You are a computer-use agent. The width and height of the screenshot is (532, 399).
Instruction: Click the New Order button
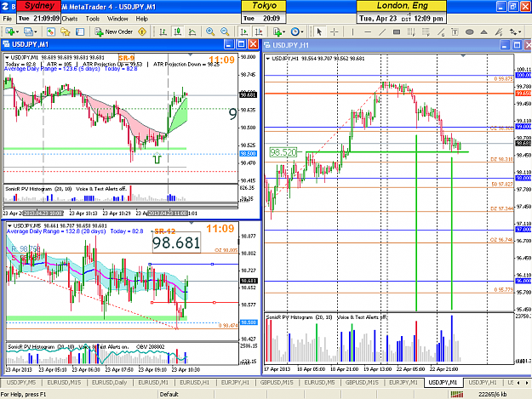click(x=114, y=31)
